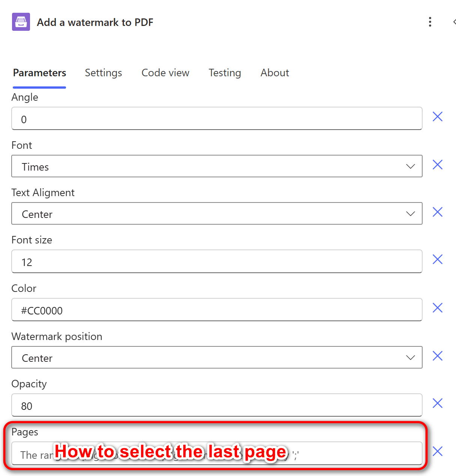
Task: Open the About tab
Action: [275, 73]
